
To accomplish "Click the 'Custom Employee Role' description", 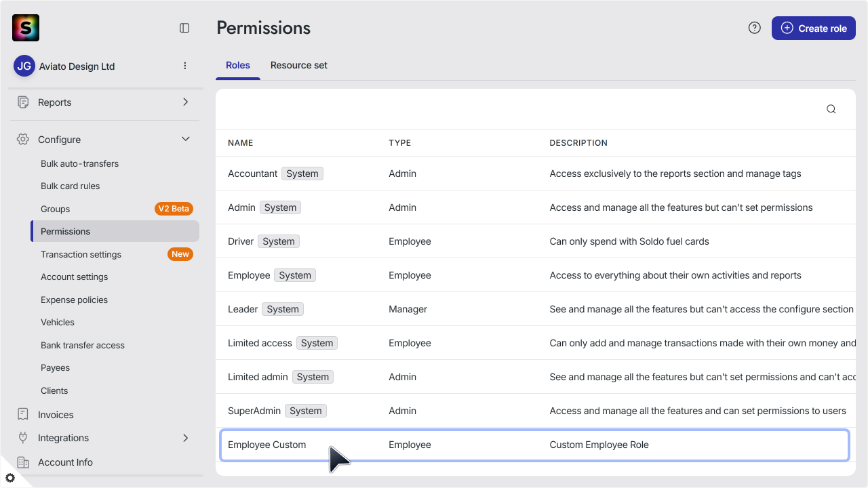I will click(x=599, y=445).
